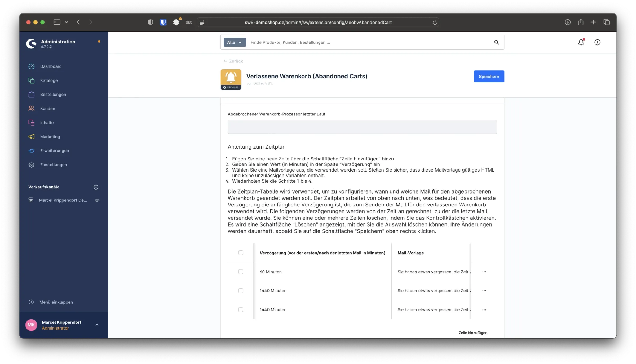Viewport: 636px width, 364px height.
Task: Toggle the select-all checkbox in the schedule table
Action: [x=241, y=253]
